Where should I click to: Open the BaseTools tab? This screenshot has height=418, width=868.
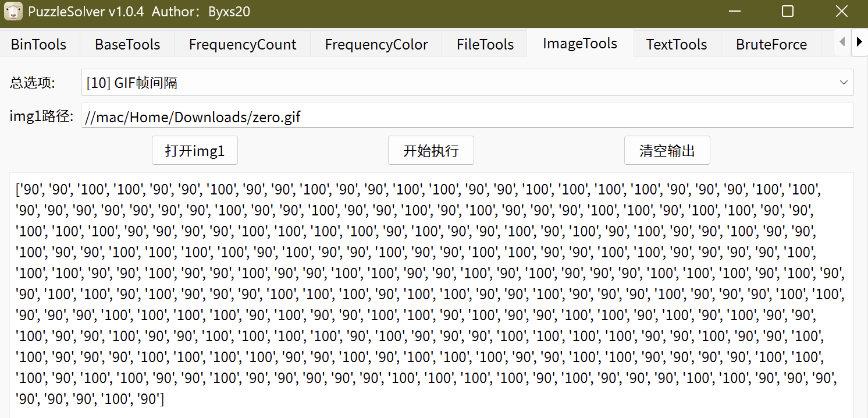pos(127,45)
